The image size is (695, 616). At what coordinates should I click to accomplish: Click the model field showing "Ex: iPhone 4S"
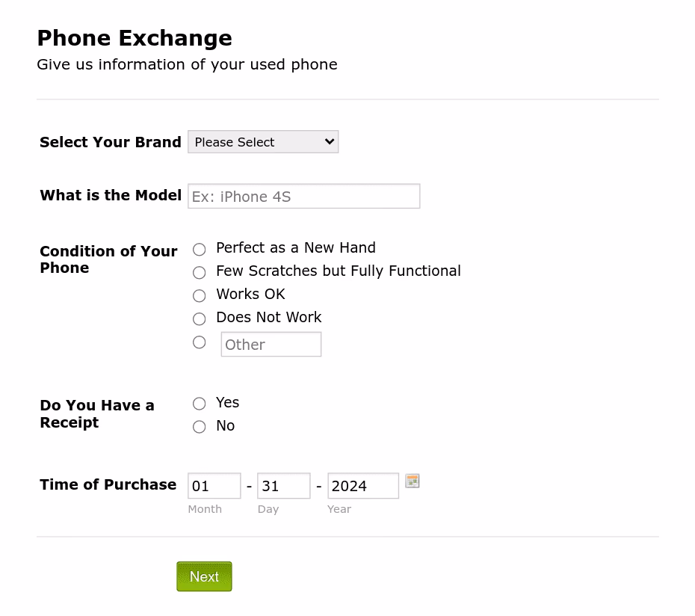coord(303,196)
